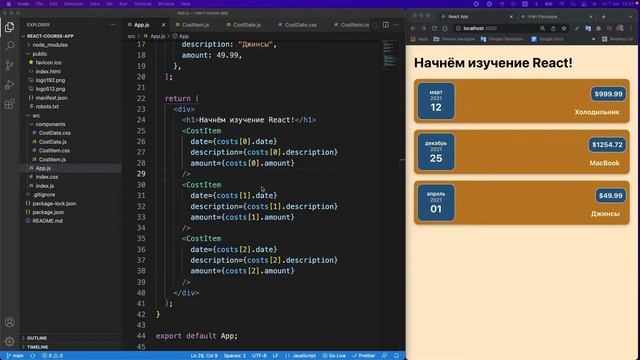Viewport: 640px width, 360px height.
Task: Click the Spaces: 2 indentation setting
Action: [x=235, y=356]
